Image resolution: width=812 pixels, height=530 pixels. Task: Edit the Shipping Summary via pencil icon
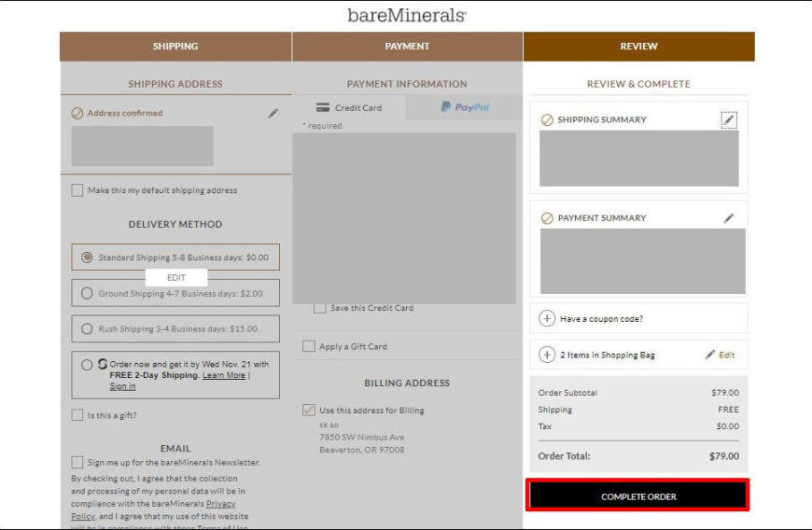(x=729, y=120)
